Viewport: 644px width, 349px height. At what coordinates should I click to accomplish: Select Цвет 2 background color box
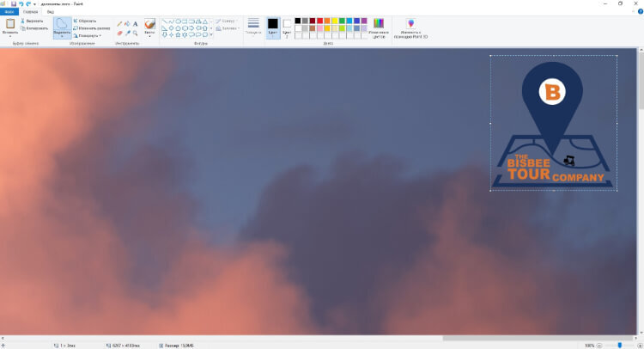[287, 28]
